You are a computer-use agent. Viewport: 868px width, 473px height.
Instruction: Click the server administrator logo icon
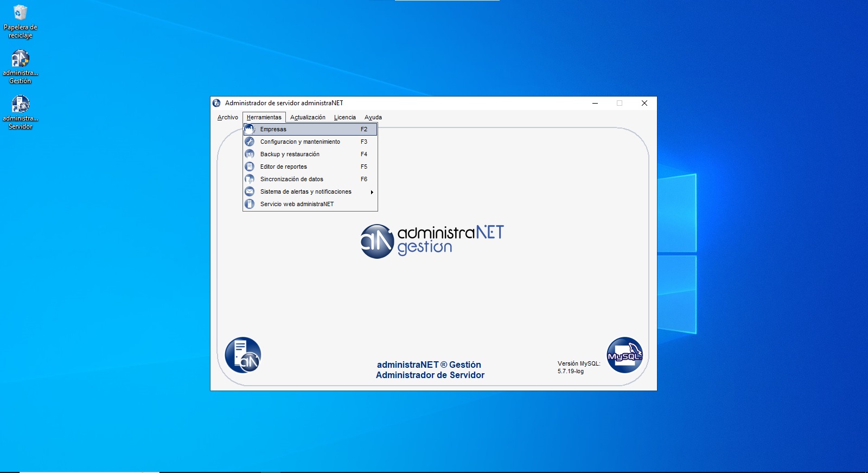point(243,355)
